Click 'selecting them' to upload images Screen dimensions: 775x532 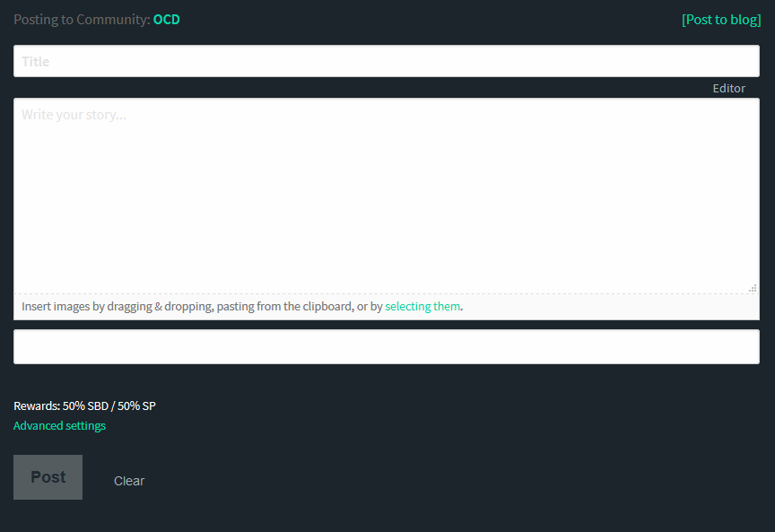(422, 307)
